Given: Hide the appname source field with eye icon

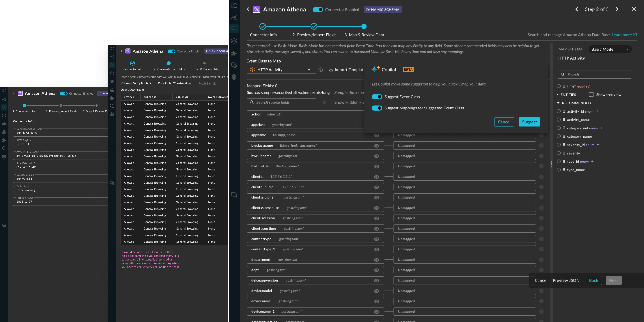Looking at the screenshot, I should [x=377, y=135].
